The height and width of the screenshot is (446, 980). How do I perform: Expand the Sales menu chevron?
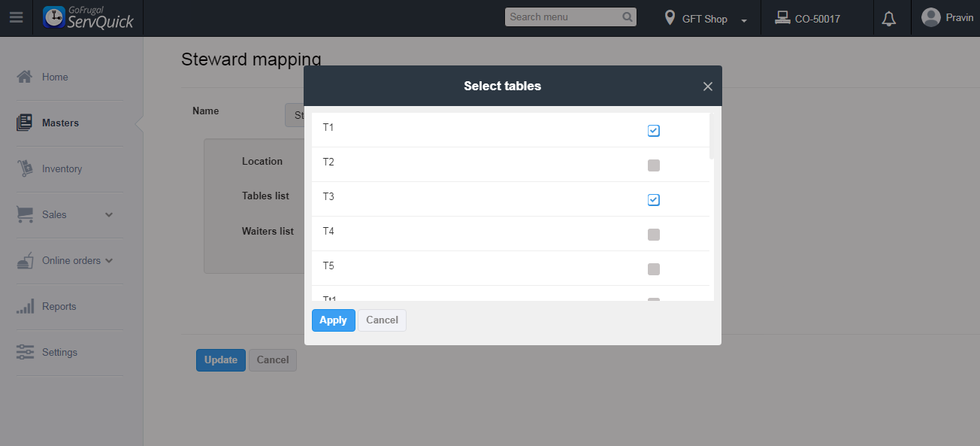(x=109, y=215)
